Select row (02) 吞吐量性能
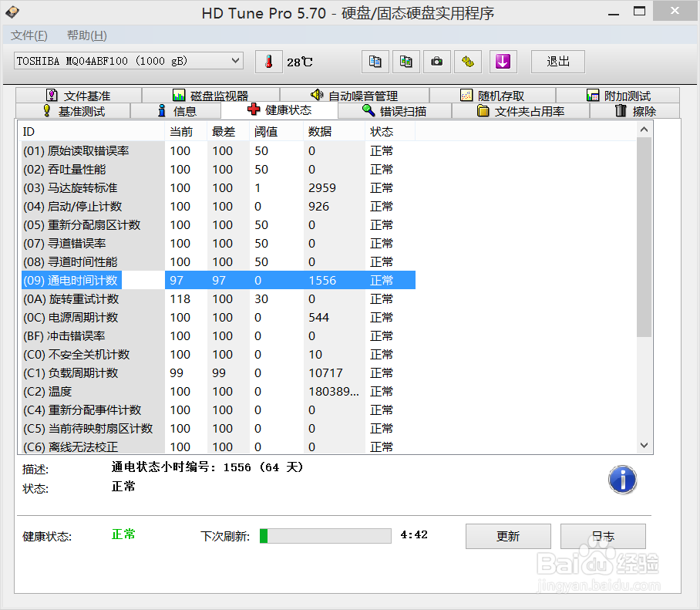The width and height of the screenshot is (700, 610). tap(218, 169)
